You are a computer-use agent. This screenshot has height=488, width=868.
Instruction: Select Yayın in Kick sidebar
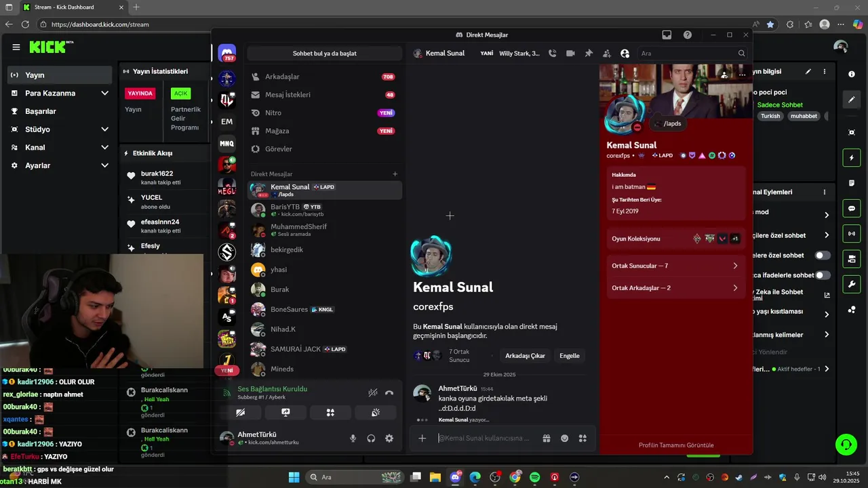(60, 75)
